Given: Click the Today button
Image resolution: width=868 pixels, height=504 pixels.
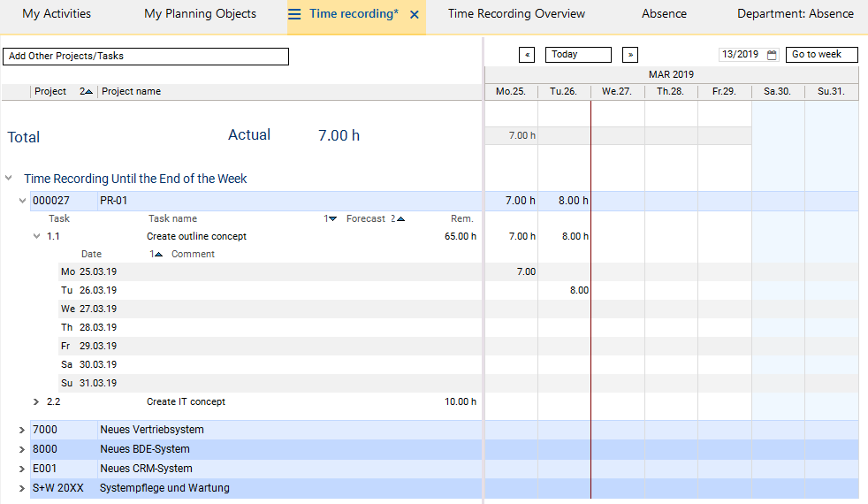Looking at the screenshot, I should (x=578, y=55).
